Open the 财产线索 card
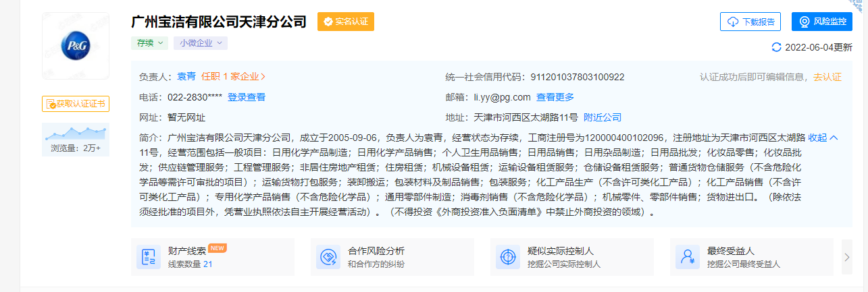The width and height of the screenshot is (868, 292). pyautogui.click(x=213, y=257)
